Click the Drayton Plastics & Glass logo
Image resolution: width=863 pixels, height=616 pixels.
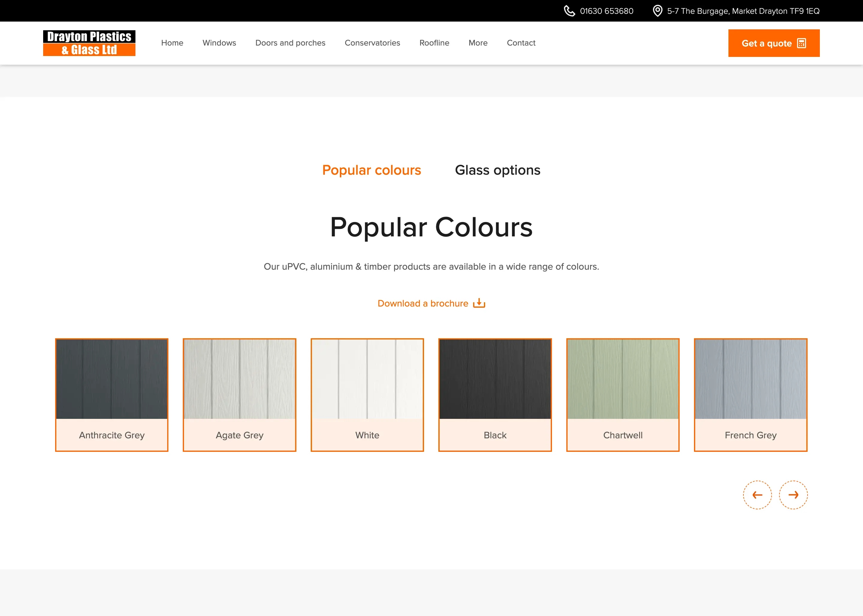click(x=89, y=43)
